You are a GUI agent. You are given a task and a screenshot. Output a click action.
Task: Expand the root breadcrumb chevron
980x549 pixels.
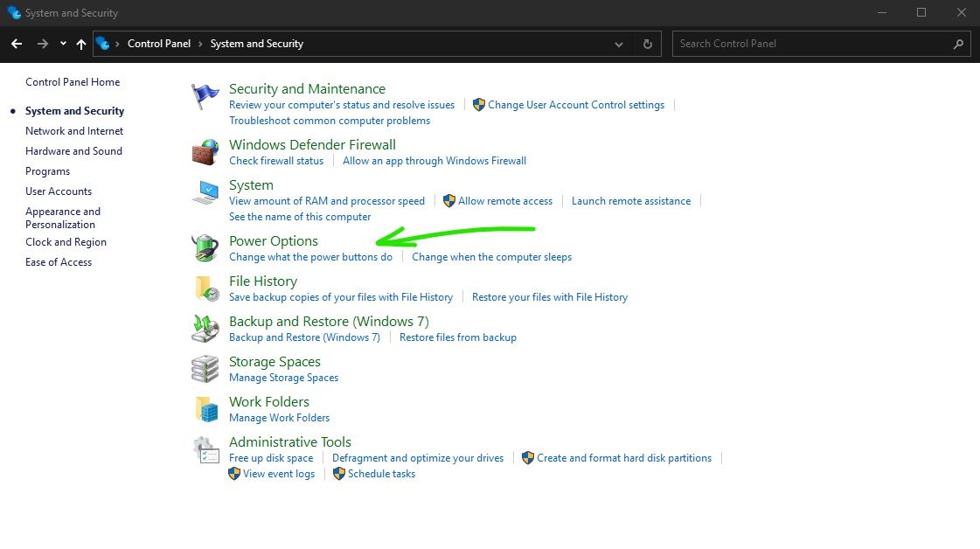117,44
